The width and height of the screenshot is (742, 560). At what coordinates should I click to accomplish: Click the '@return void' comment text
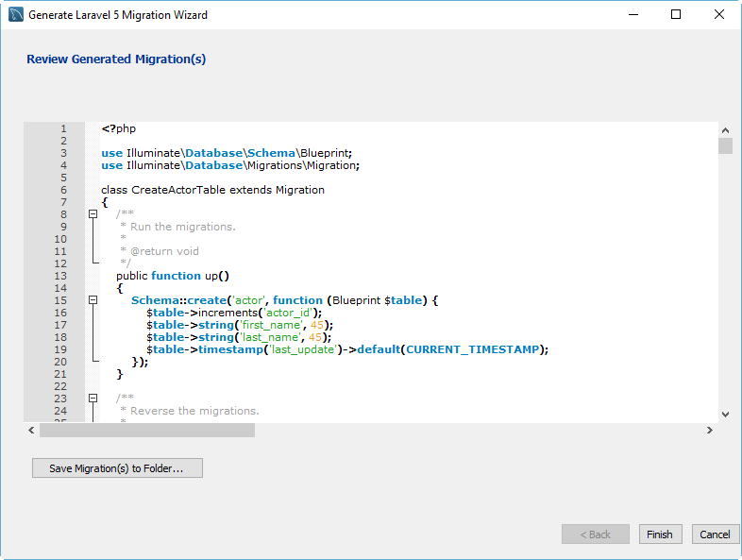pos(164,251)
